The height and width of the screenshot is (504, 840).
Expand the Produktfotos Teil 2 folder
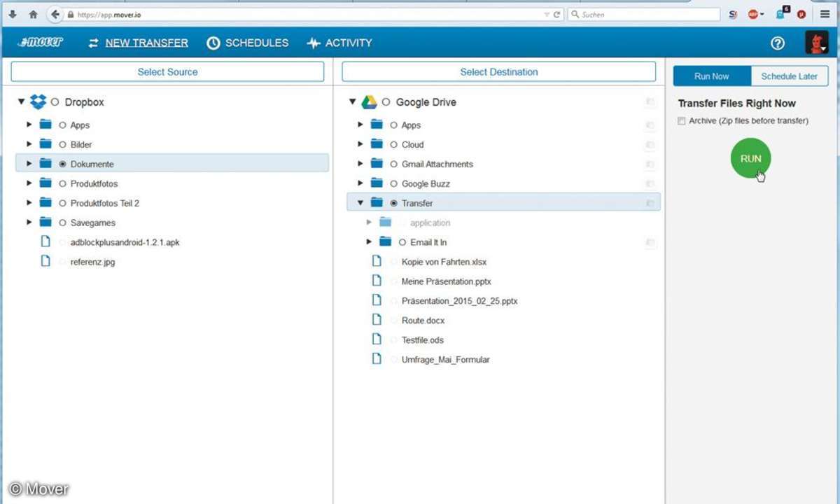coord(29,203)
